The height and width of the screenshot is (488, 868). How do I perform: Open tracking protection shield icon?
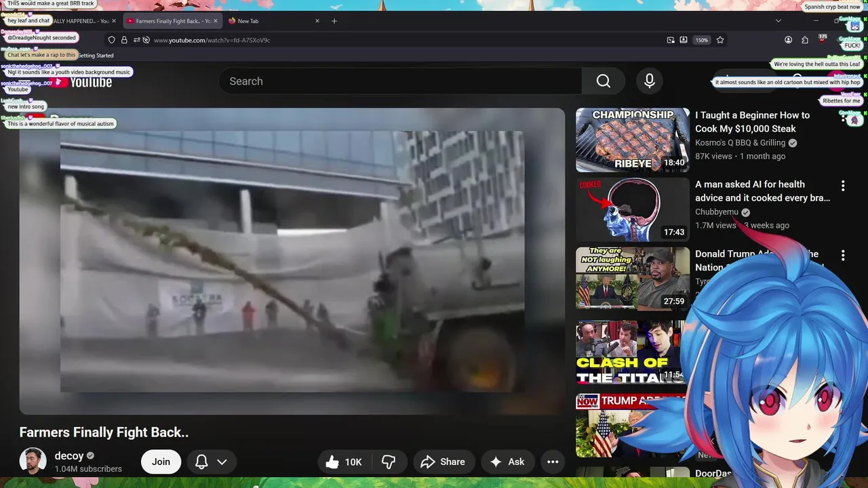(x=112, y=40)
